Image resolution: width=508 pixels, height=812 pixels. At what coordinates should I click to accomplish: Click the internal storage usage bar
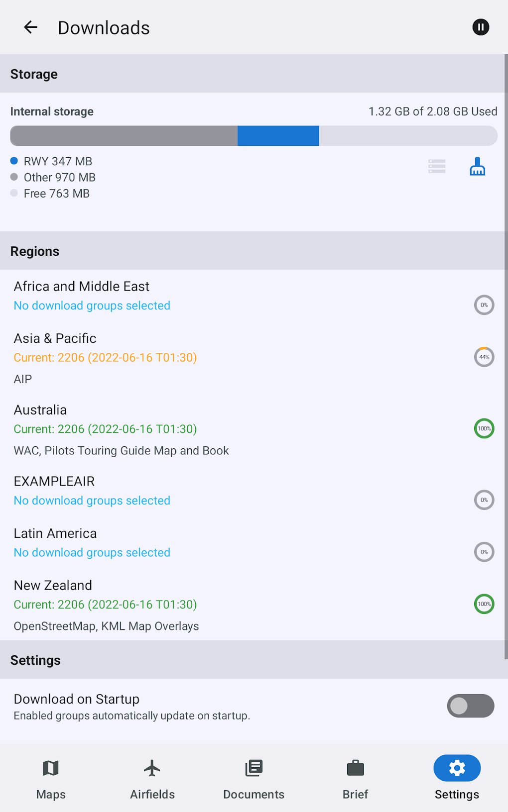click(254, 136)
